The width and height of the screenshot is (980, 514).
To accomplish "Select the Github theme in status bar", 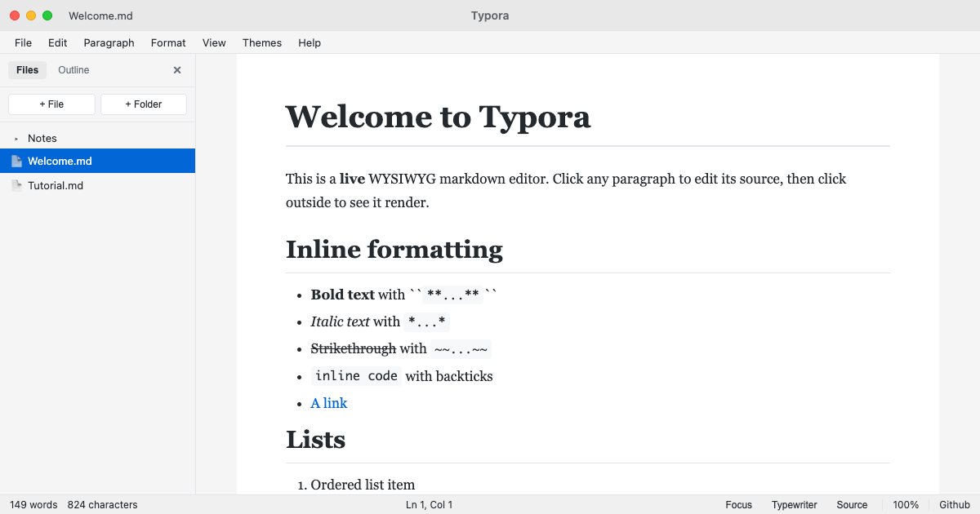I will [955, 505].
